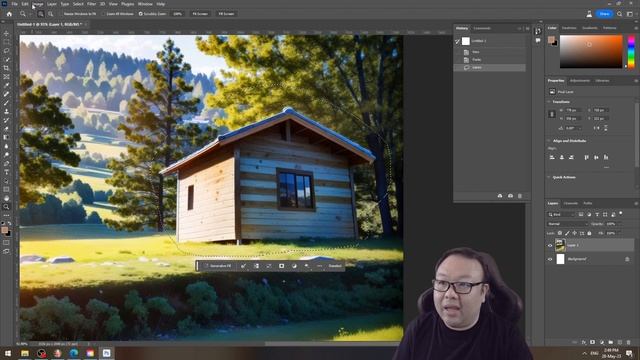Image resolution: width=640 pixels, height=360 pixels.
Task: Select the Pen tool
Action: [6, 163]
